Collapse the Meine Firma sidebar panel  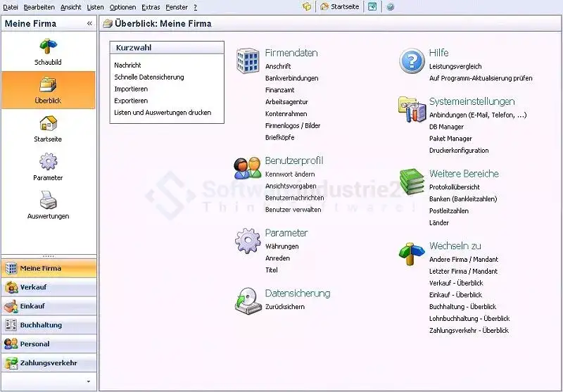pyautogui.click(x=89, y=23)
